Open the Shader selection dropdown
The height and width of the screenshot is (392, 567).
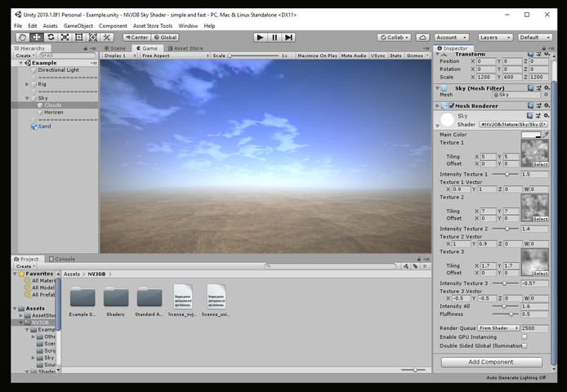(514, 124)
